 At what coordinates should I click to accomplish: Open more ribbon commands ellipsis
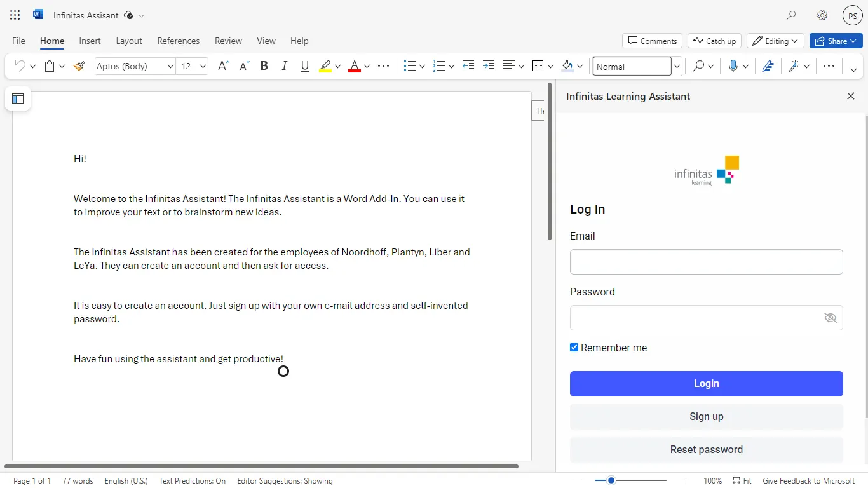point(829,65)
